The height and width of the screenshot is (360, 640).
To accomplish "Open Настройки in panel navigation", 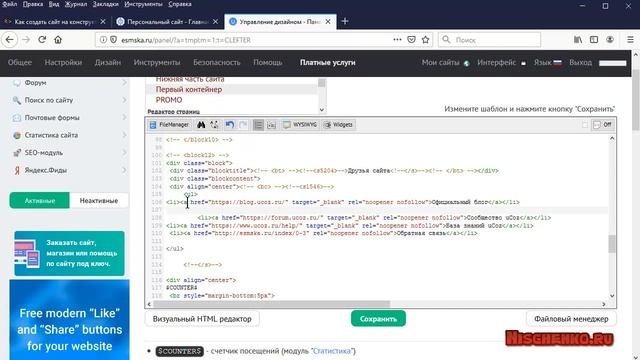I will (63, 62).
